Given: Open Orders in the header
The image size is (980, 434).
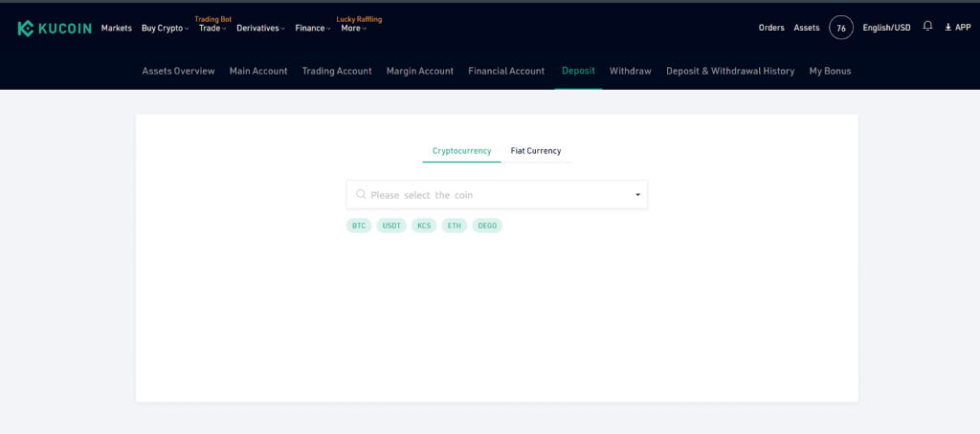Looking at the screenshot, I should click(771, 28).
